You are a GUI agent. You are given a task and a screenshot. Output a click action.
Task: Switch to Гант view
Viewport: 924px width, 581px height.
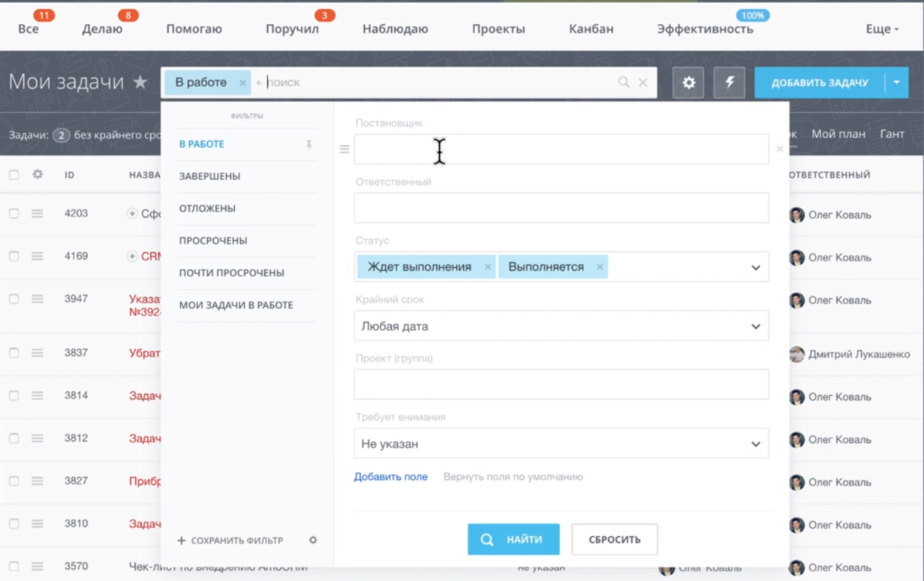(x=892, y=134)
